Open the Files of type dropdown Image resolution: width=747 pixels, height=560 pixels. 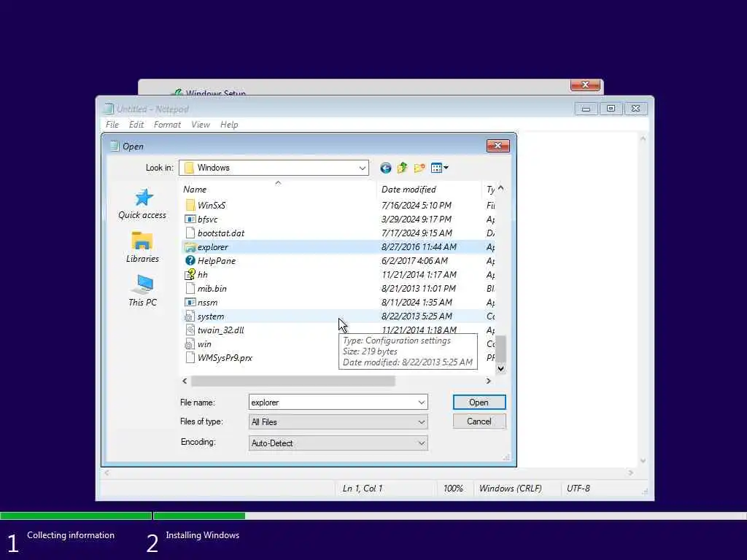click(x=338, y=422)
